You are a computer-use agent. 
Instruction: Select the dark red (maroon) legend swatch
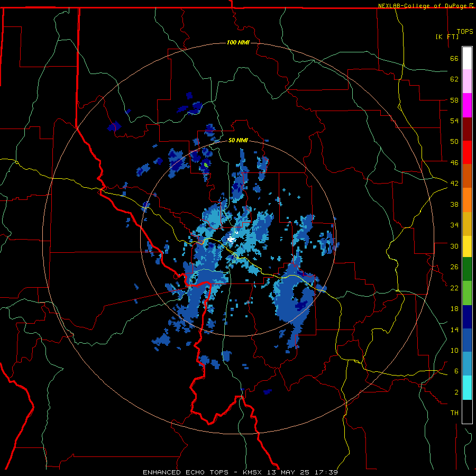click(x=467, y=129)
